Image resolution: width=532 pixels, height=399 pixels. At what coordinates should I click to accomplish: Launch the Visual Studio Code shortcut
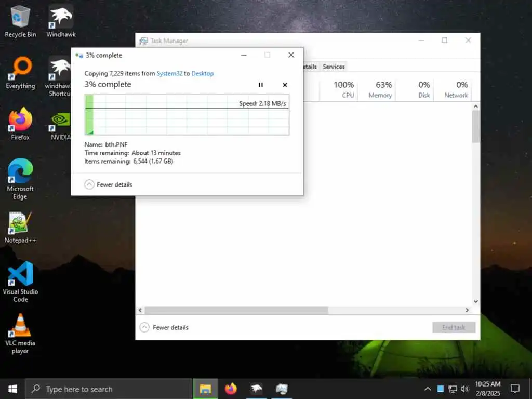(20, 282)
